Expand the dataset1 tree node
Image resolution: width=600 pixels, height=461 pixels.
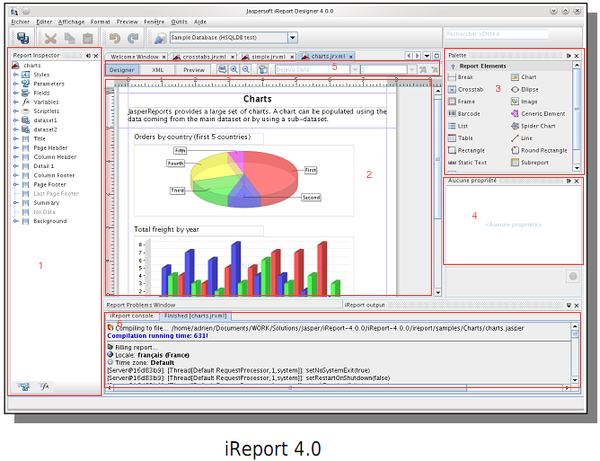[16, 121]
